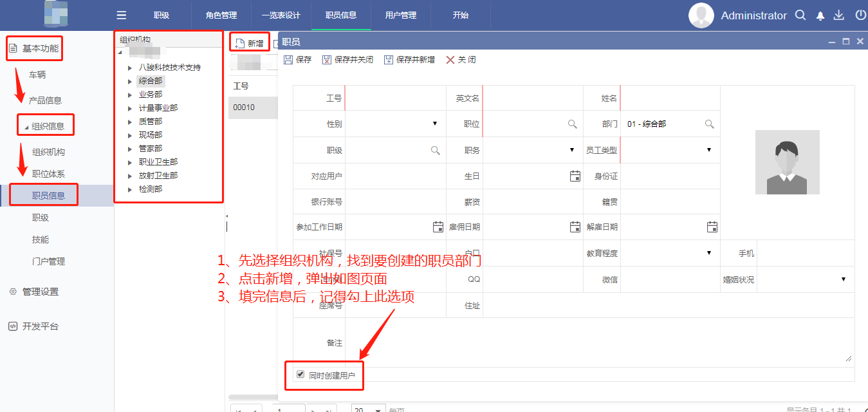The width and height of the screenshot is (868, 412).
Task: Open the search icon beside Administrator
Action: click(800, 15)
